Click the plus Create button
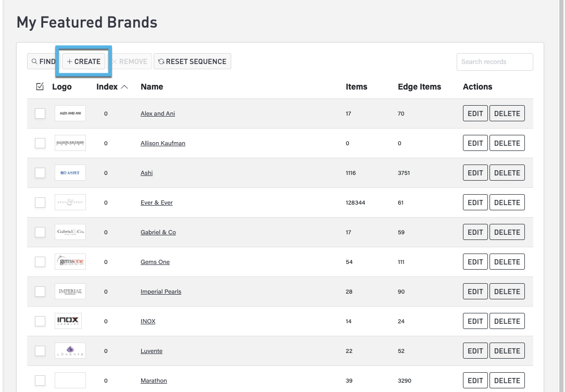This screenshot has height=392, width=565. tap(83, 61)
